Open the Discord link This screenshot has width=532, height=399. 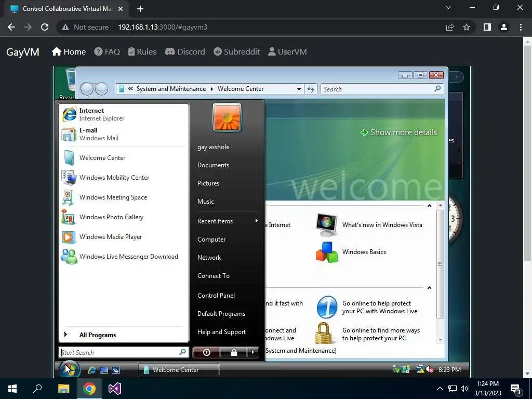(185, 51)
